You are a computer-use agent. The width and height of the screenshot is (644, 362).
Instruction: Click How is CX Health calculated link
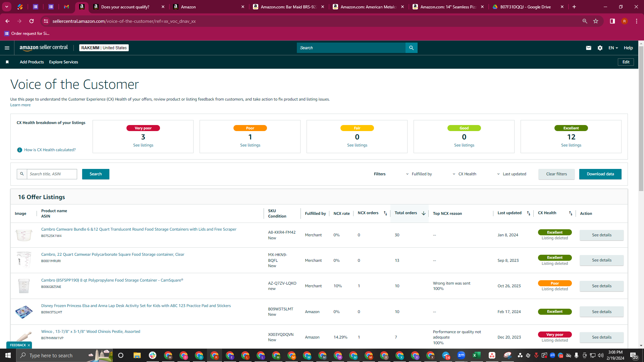pyautogui.click(x=50, y=150)
